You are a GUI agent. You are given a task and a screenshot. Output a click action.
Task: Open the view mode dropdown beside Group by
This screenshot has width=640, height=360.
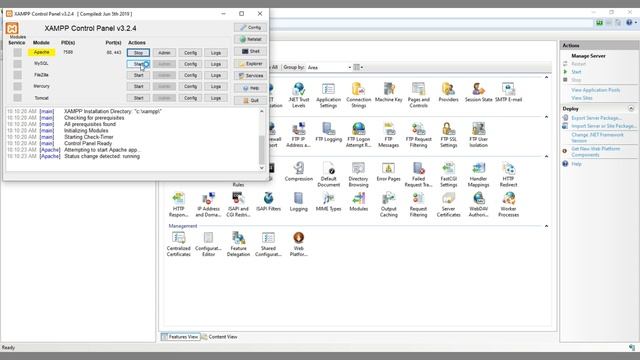(358, 67)
